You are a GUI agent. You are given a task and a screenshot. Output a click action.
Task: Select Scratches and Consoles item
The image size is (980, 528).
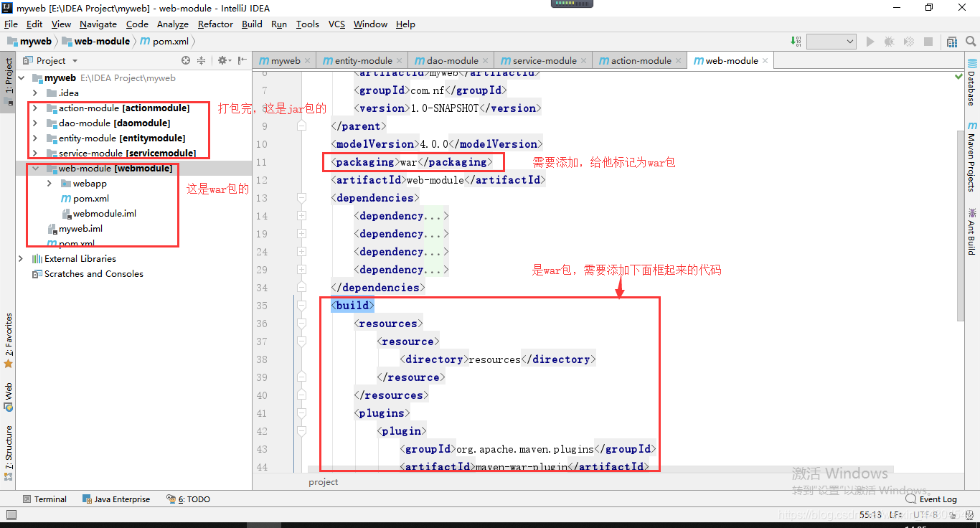point(87,274)
